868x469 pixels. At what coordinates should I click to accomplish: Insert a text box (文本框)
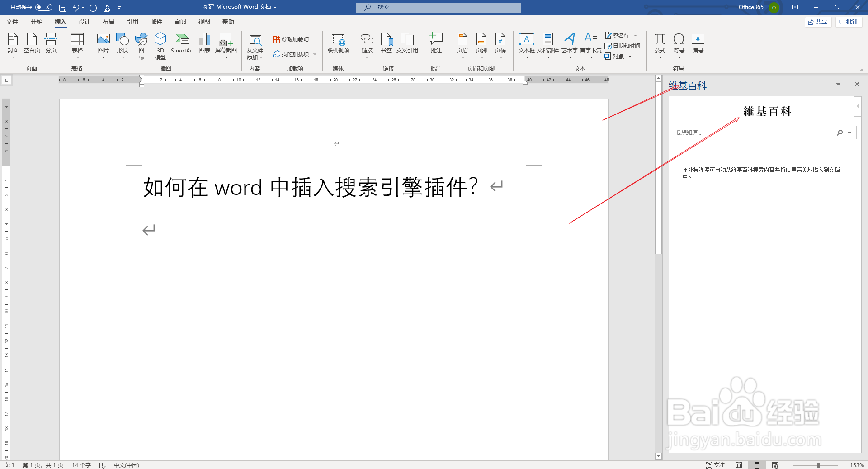coord(527,45)
